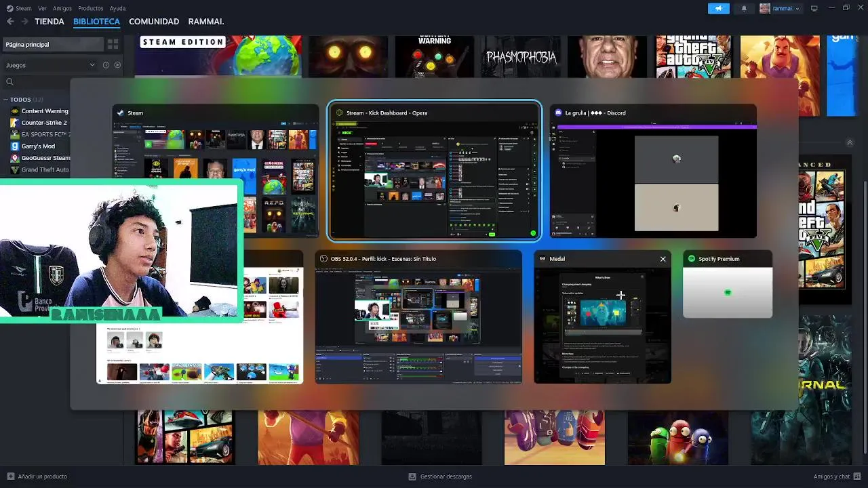Select Content Warning in the game list

[x=45, y=111]
